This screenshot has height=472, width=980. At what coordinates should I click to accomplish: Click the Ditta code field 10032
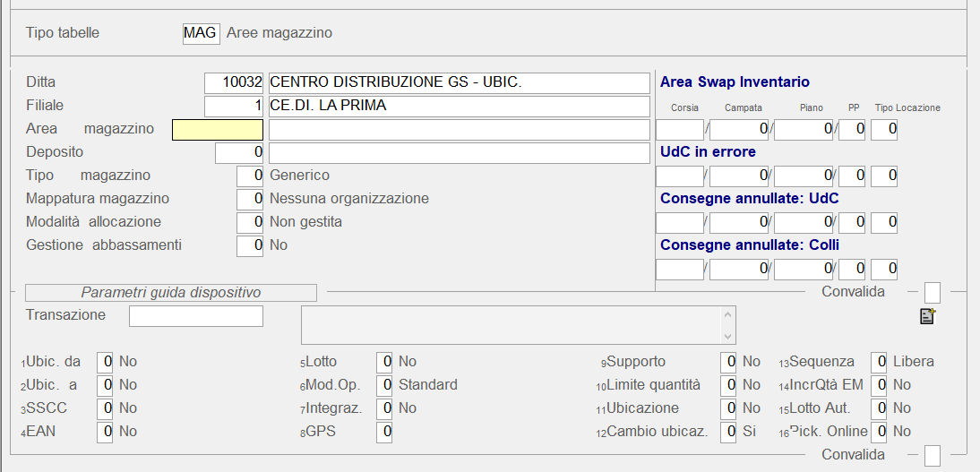(234, 83)
